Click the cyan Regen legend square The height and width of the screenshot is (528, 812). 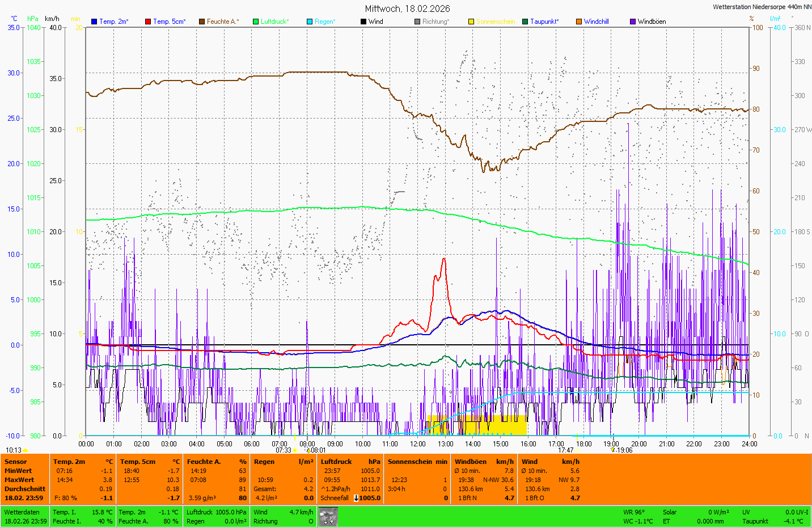pyautogui.click(x=310, y=22)
